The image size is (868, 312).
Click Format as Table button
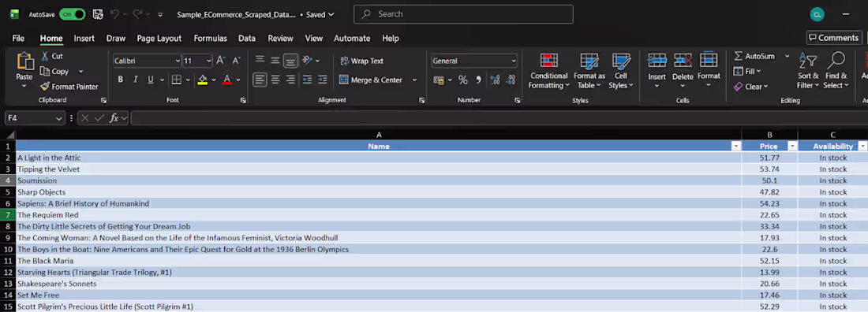tap(589, 71)
